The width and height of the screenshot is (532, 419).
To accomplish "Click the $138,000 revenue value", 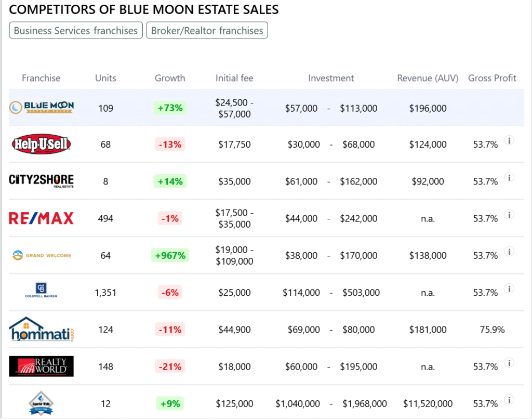I will click(x=428, y=255).
